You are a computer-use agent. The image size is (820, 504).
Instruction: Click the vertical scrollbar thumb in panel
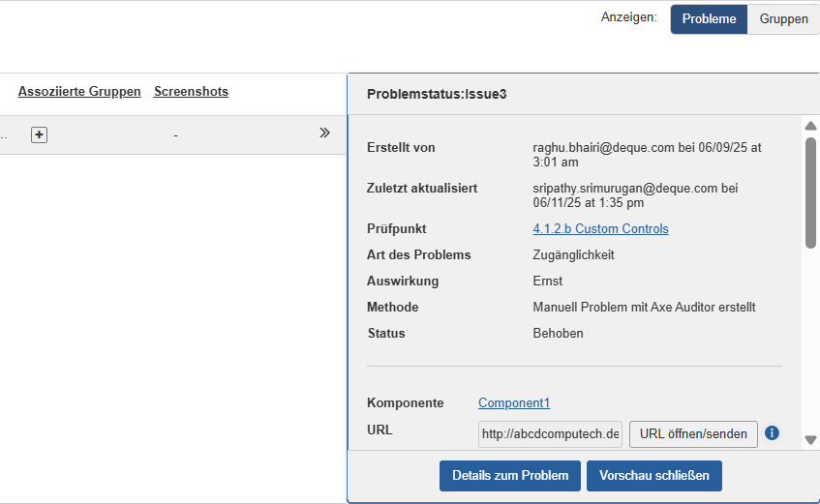[x=810, y=192]
